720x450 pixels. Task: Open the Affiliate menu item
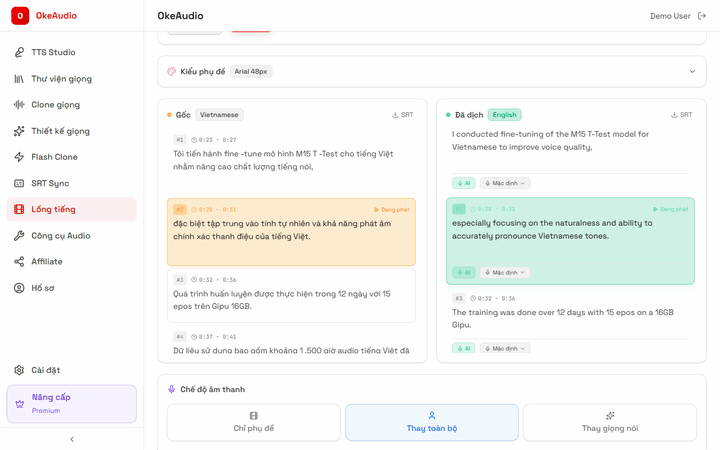[46, 262]
